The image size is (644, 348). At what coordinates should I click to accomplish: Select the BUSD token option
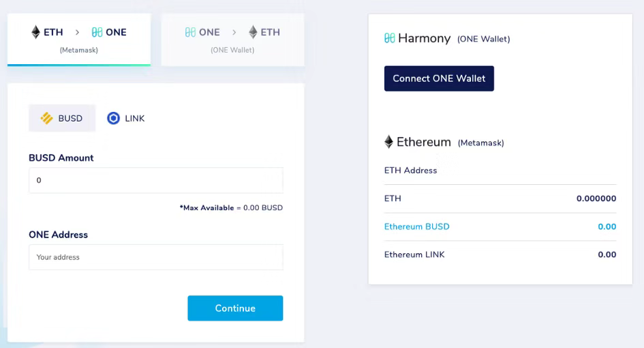coord(62,119)
